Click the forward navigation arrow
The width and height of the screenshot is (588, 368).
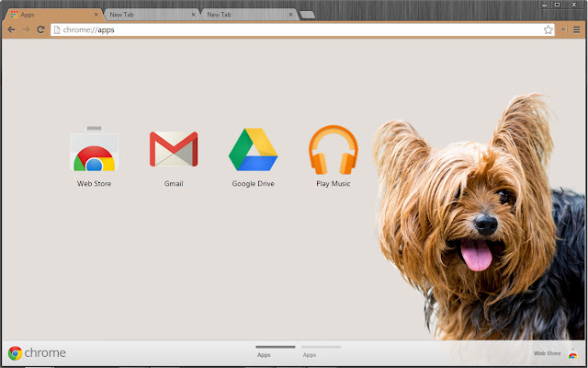26,29
